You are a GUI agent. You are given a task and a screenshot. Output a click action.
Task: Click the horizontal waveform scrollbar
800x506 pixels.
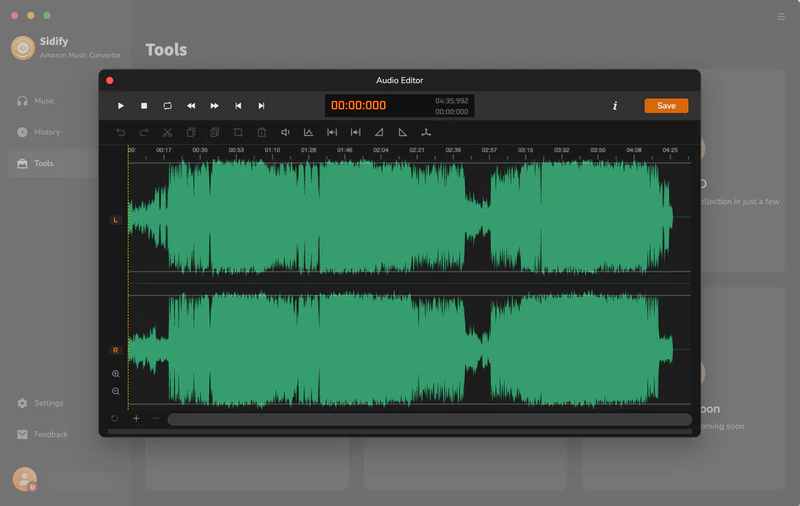430,419
